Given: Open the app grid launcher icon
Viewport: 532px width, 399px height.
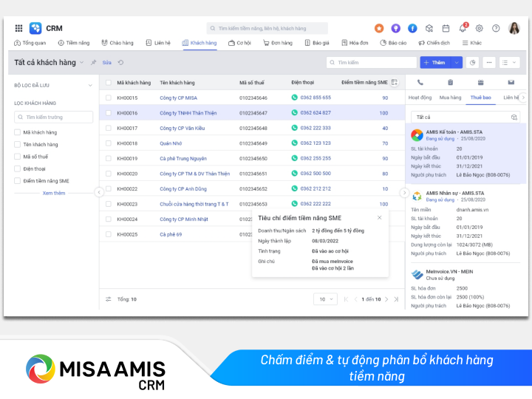Looking at the screenshot, I should tap(18, 28).
